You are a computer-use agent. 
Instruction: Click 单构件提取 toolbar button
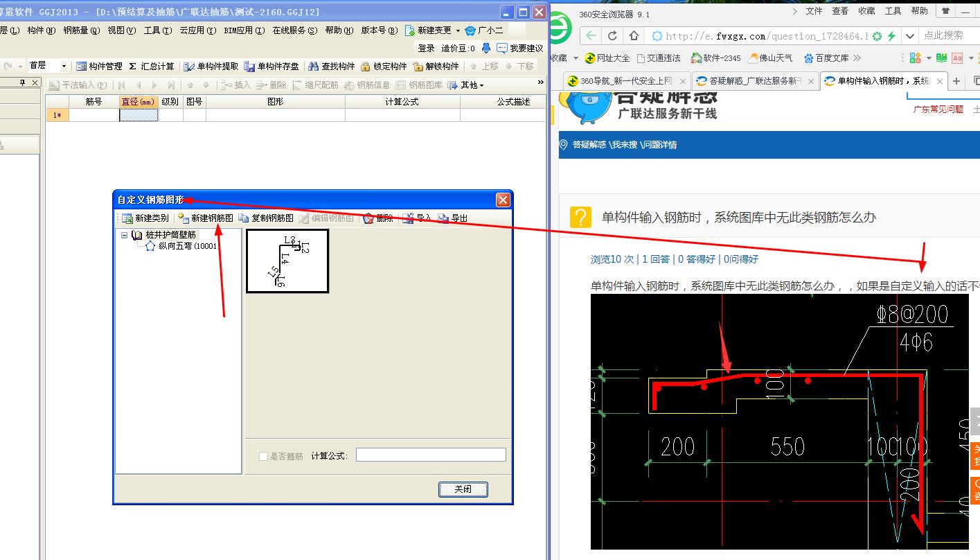211,66
